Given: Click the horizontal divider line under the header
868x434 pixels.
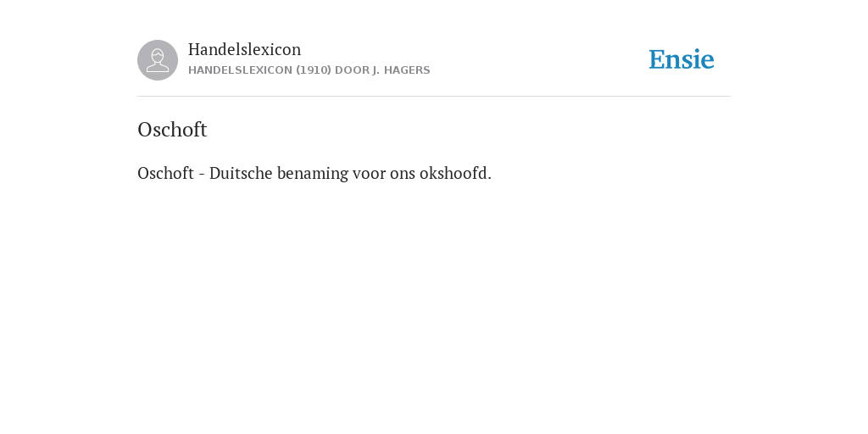Looking at the screenshot, I should click(x=434, y=97).
